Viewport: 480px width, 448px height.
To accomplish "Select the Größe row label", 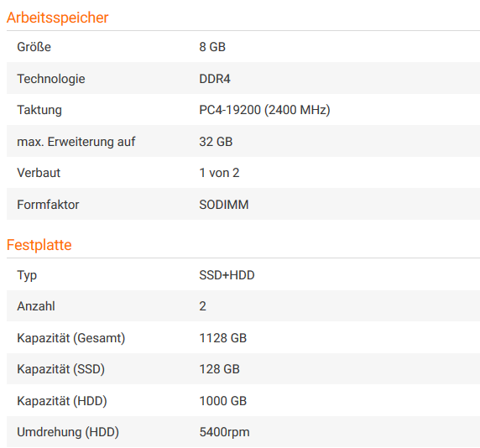I will [x=34, y=47].
